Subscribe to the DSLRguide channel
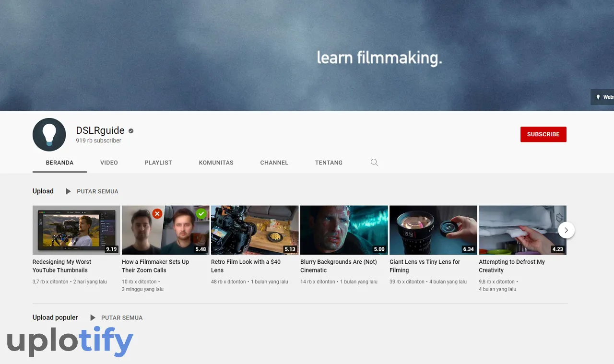Viewport: 614px width, 364px height. point(543,134)
